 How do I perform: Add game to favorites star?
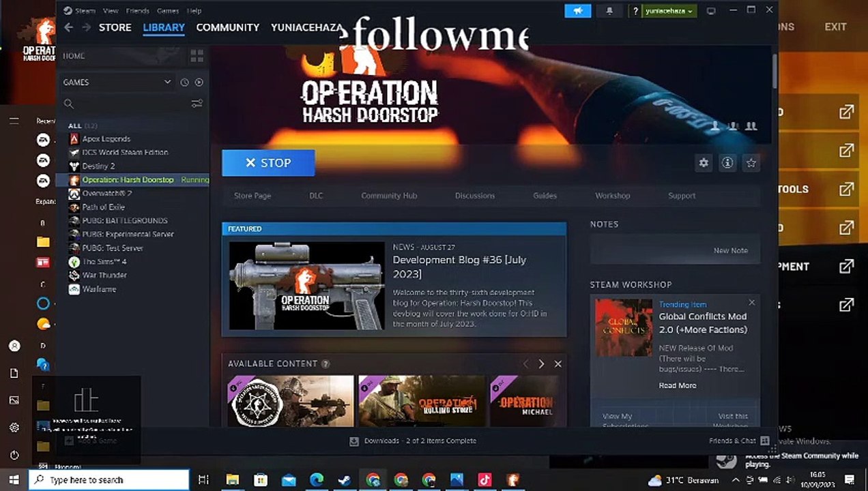tap(751, 163)
